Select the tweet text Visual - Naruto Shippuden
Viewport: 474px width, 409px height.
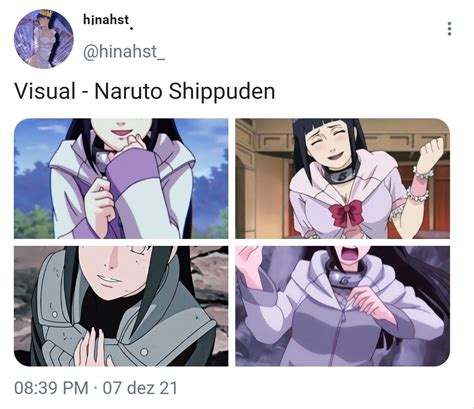tap(145, 91)
